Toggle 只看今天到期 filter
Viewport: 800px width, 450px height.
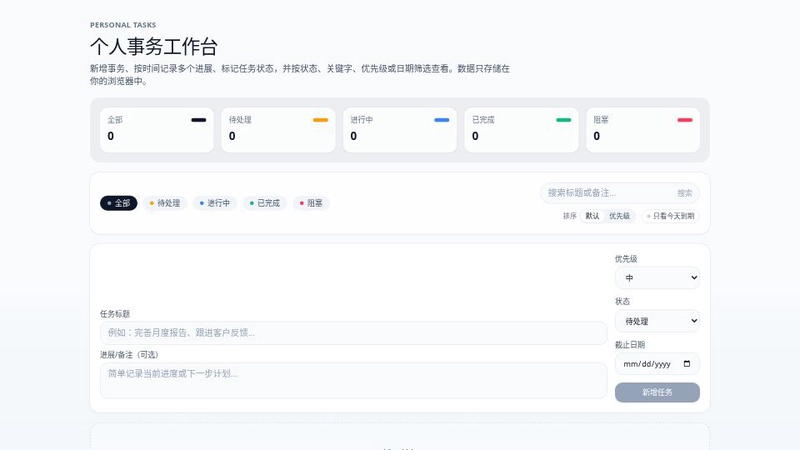tap(670, 216)
